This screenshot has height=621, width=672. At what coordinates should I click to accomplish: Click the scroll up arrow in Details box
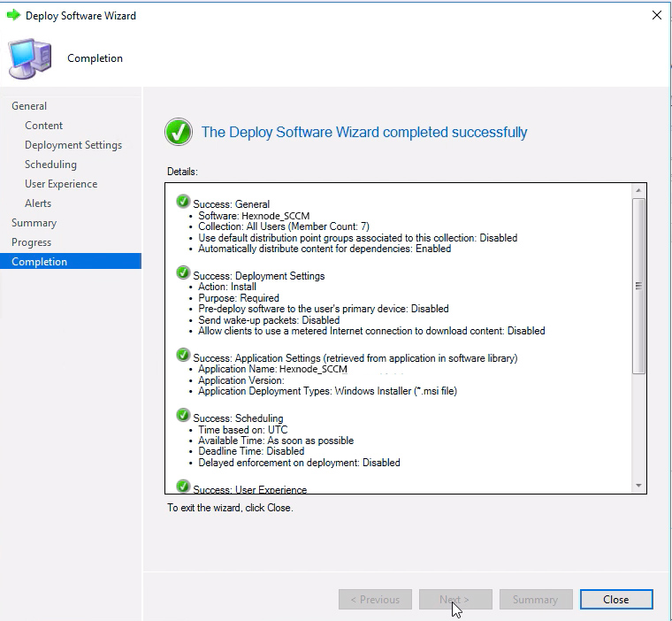638,190
